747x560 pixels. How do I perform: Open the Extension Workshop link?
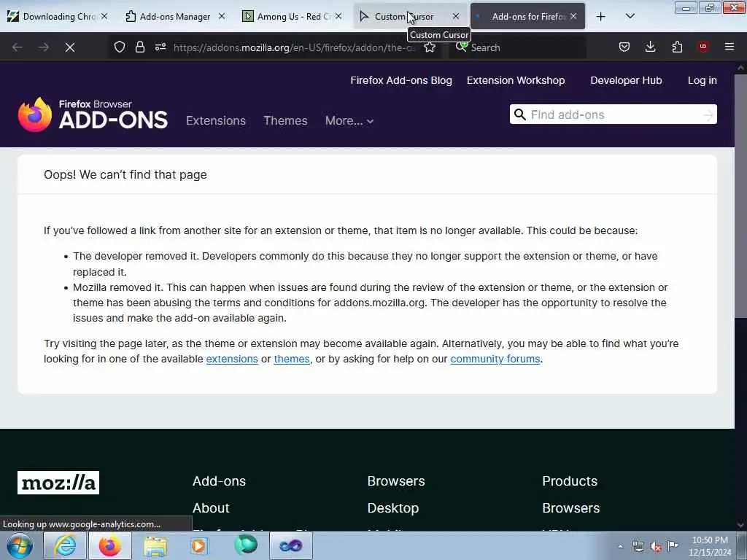[516, 80]
